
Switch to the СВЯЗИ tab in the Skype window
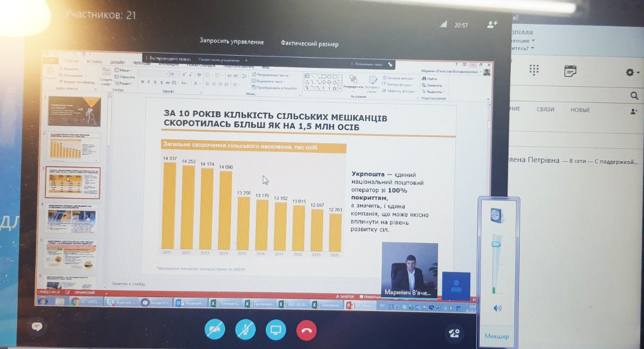tap(545, 109)
